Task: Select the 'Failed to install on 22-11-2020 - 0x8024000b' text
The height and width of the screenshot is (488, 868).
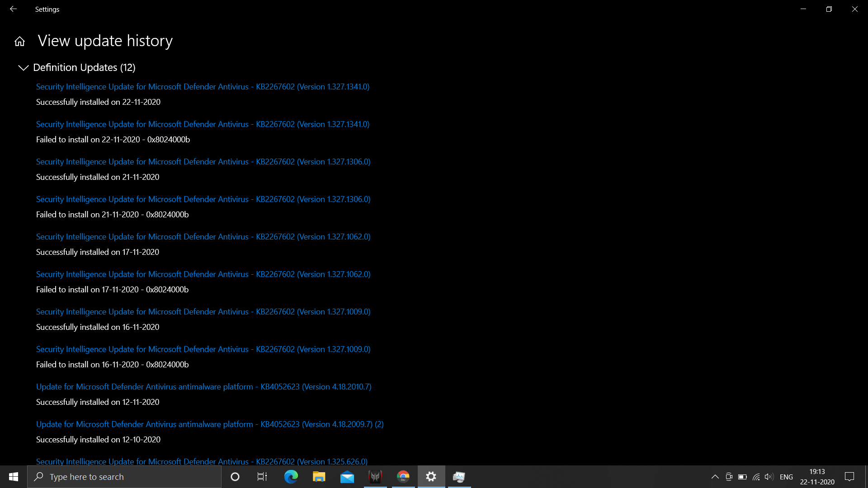Action: [x=113, y=140]
